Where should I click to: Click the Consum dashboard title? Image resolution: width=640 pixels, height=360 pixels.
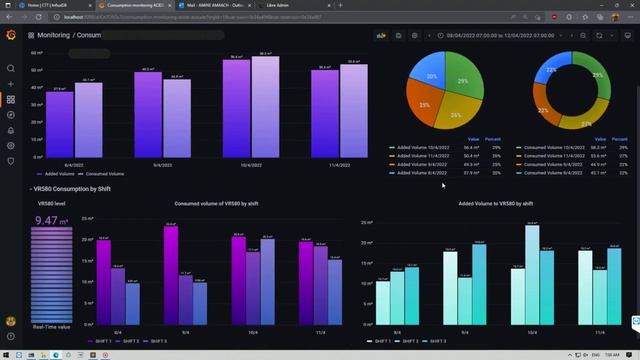89,36
